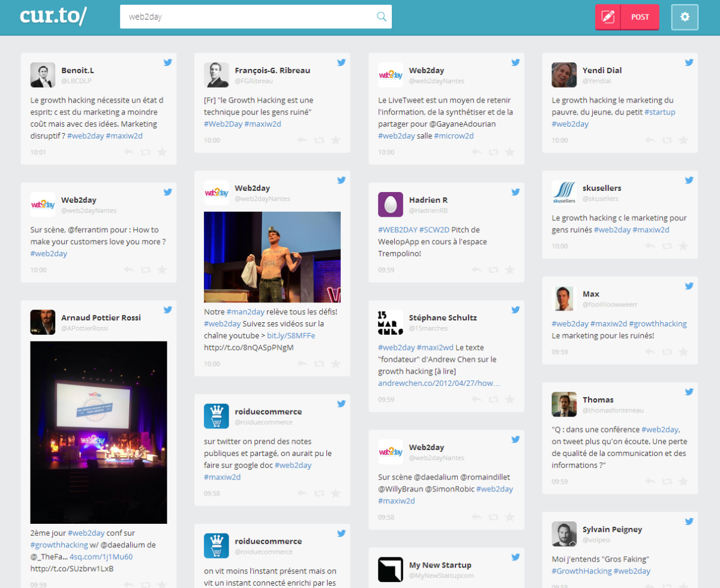The image size is (720, 588).
Task: Reply to Stéphane Schultz's tweet
Action: [x=476, y=400]
